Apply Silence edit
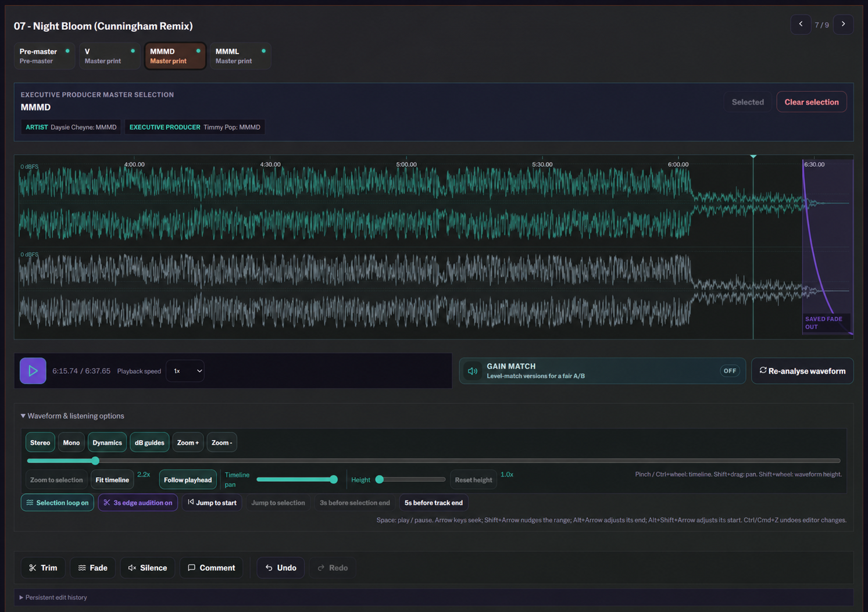 [147, 568]
